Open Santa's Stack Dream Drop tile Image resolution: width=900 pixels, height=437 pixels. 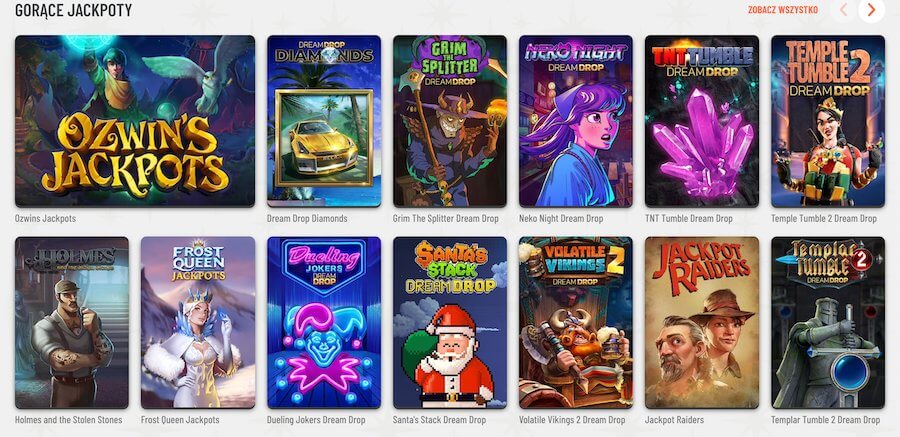tap(450, 323)
